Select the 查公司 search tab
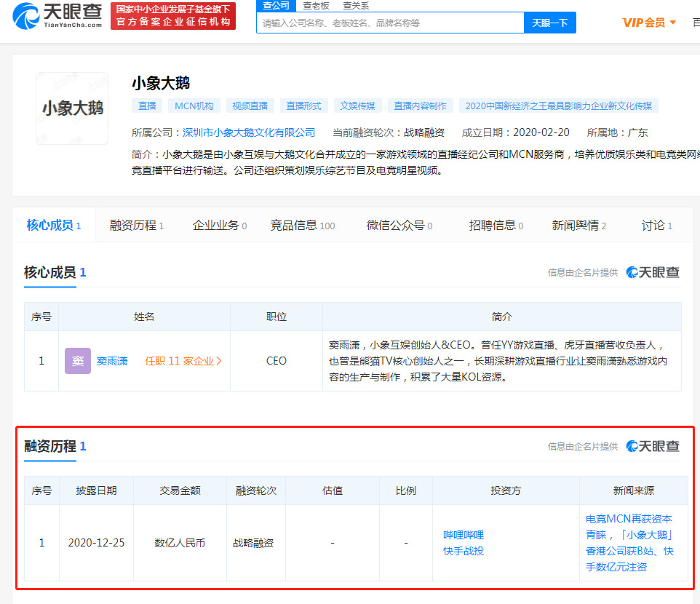Image resolution: width=700 pixels, height=604 pixels. tap(276, 6)
